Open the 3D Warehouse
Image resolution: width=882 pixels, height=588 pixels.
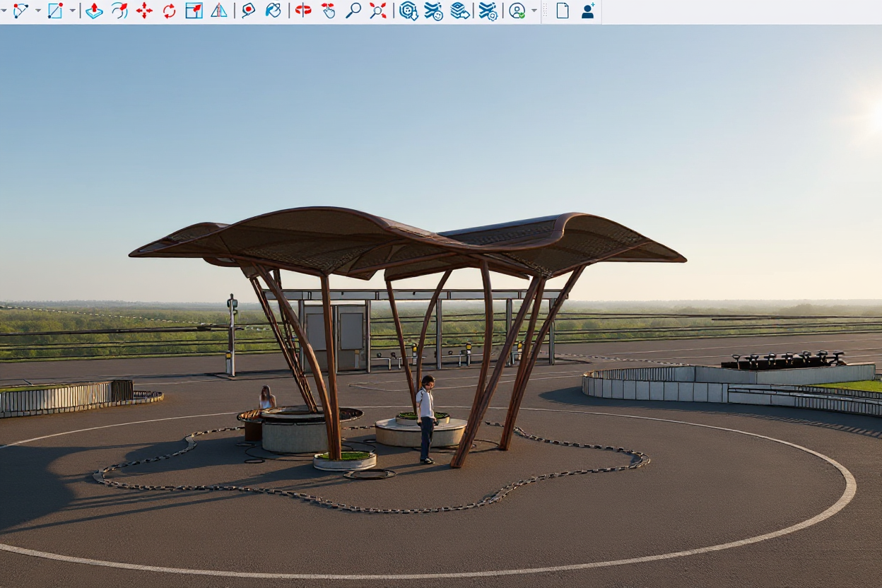[408, 11]
